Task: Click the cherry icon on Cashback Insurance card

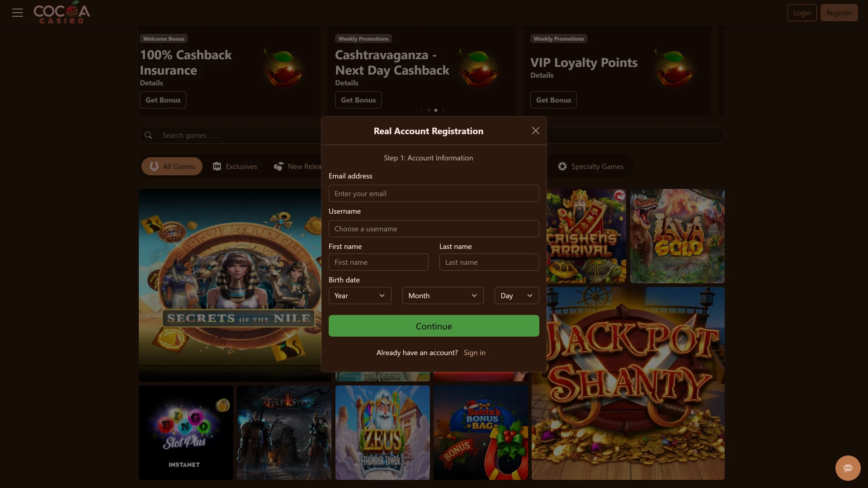Action: coord(284,69)
